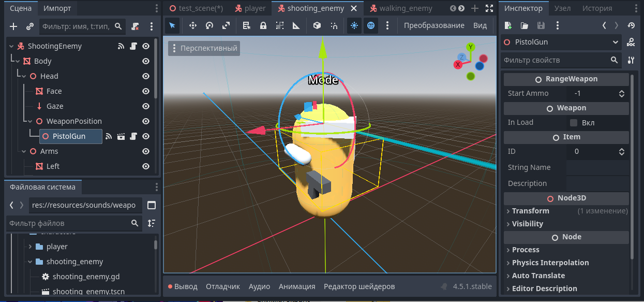The height and width of the screenshot is (302, 644).
Task: Open the Отладчик bottom panel
Action: [223, 286]
